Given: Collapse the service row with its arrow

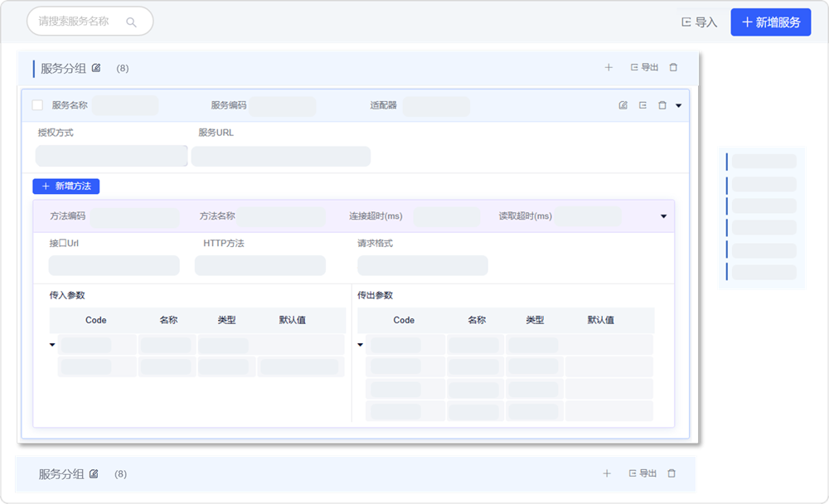Looking at the screenshot, I should coord(679,106).
